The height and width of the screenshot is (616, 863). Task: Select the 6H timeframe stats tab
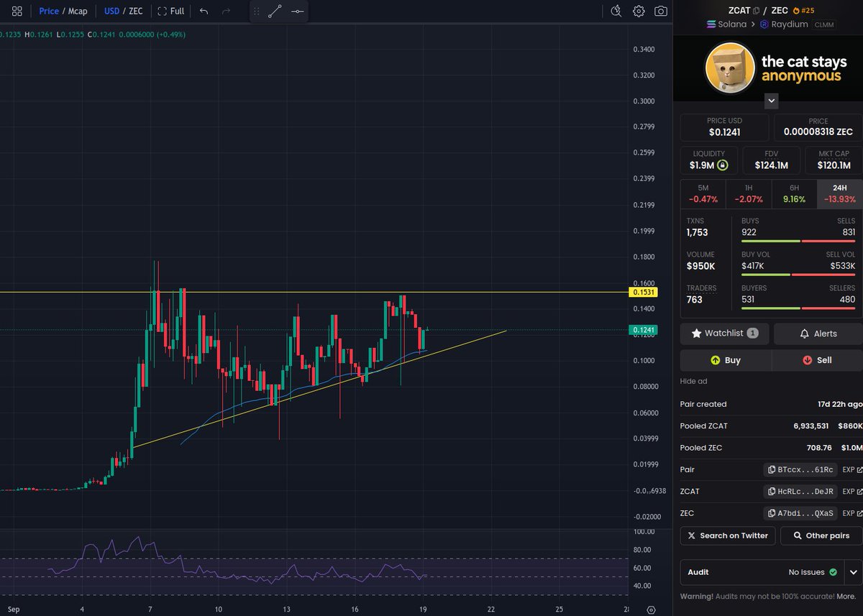794,193
